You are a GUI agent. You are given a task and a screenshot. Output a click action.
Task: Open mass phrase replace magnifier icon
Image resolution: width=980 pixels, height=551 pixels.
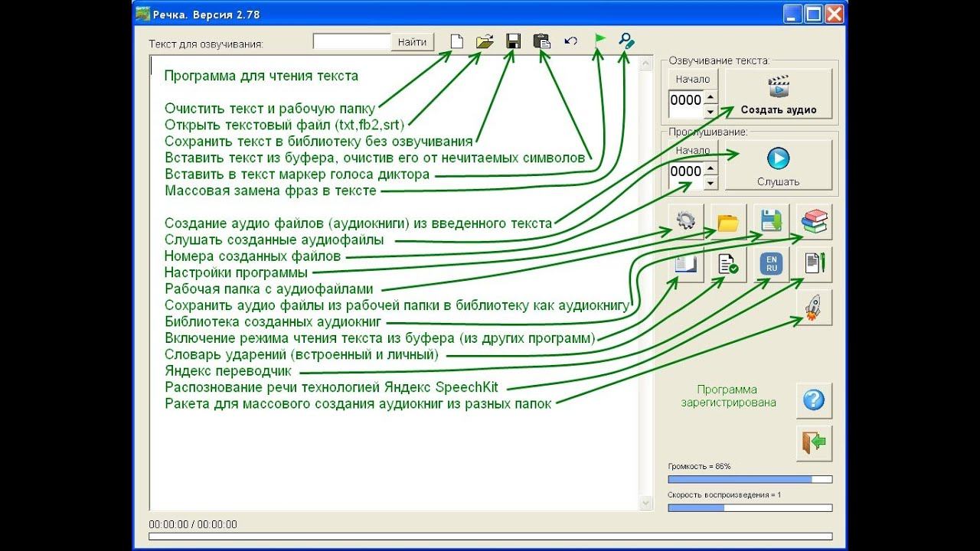click(626, 41)
